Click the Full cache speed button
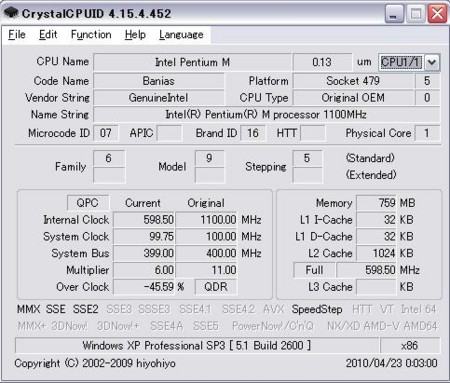Screen dimensions: 450x383 click(x=314, y=270)
